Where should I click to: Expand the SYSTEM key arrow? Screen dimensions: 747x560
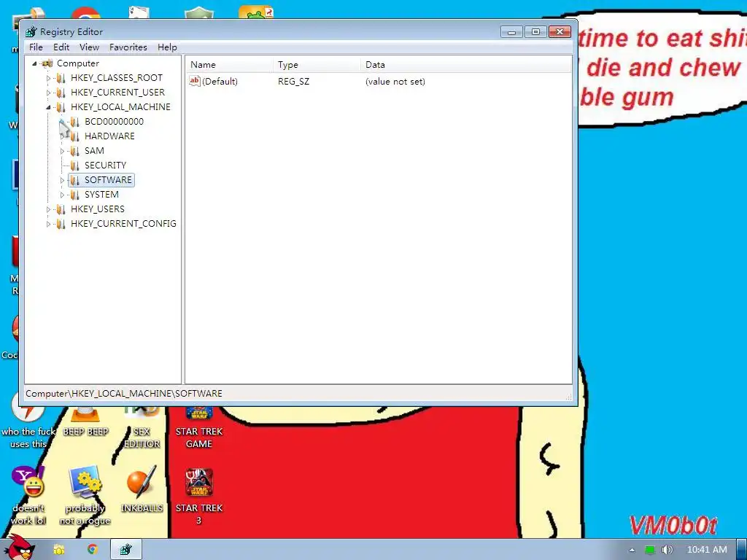[x=62, y=195]
